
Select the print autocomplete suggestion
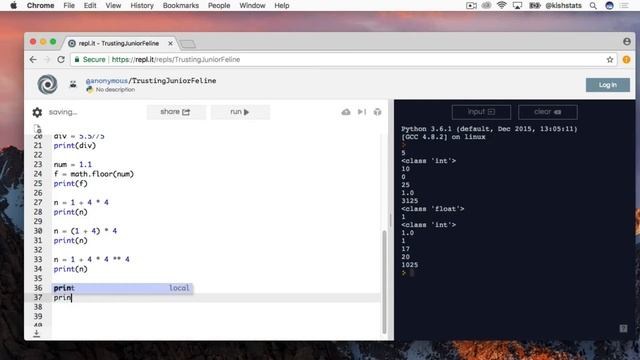click(122, 288)
